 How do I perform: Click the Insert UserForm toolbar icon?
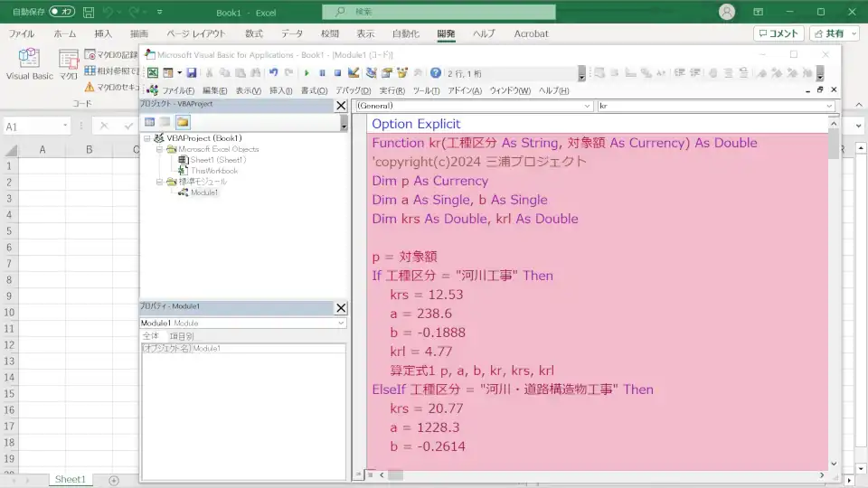click(168, 73)
